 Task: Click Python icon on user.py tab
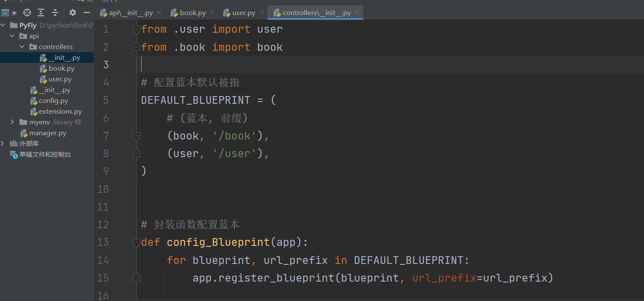click(x=227, y=13)
